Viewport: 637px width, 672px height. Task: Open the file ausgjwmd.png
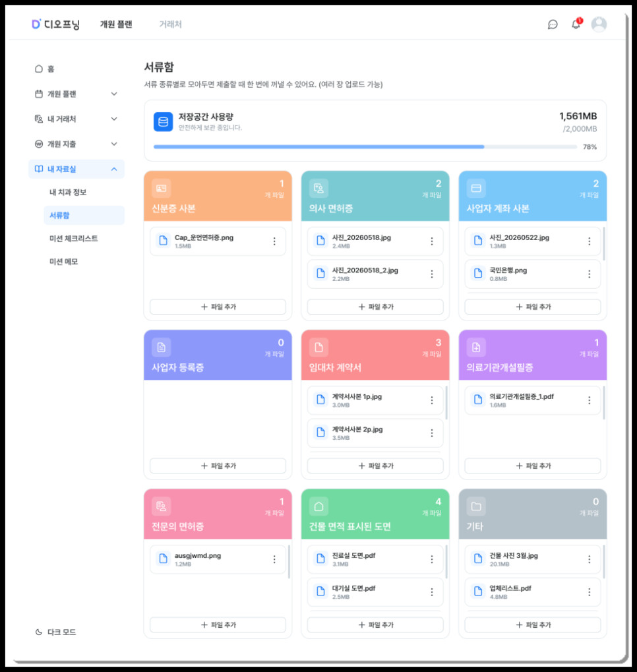tap(218, 559)
